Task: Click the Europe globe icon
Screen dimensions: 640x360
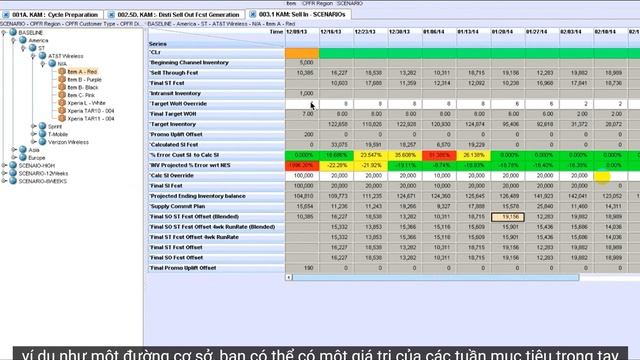Action: (x=22, y=157)
